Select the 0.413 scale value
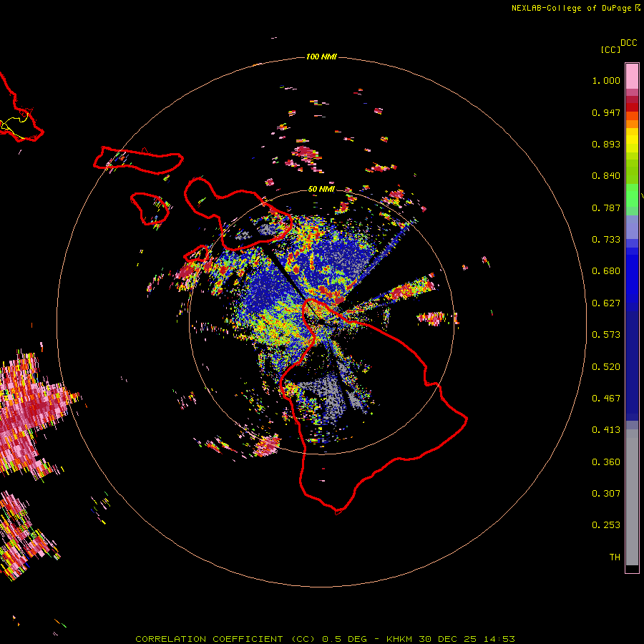This screenshot has height=644, width=644. coord(606,430)
